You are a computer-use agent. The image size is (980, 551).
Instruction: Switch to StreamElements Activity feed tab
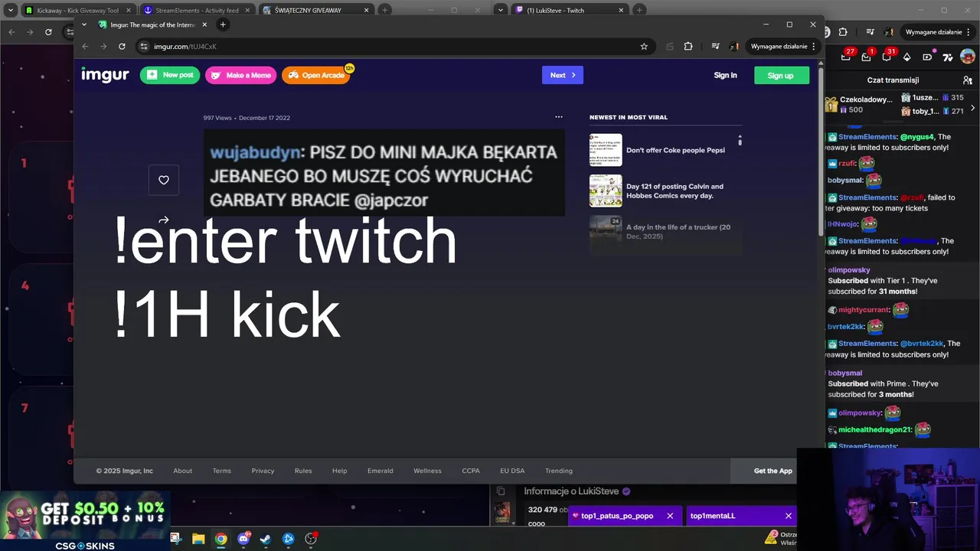196,10
